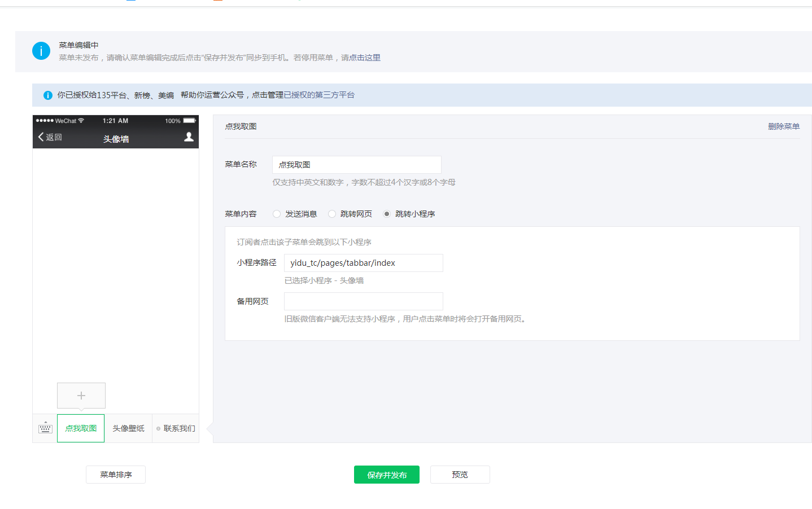Screen dimensions: 812x509
Task: Add a submenu with the plus button
Action: (x=81, y=396)
